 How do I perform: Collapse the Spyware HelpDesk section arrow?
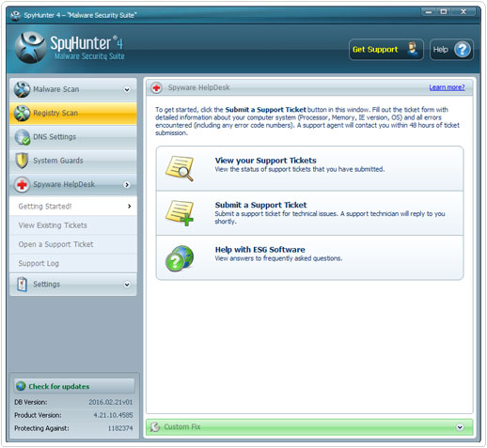pyautogui.click(x=127, y=185)
